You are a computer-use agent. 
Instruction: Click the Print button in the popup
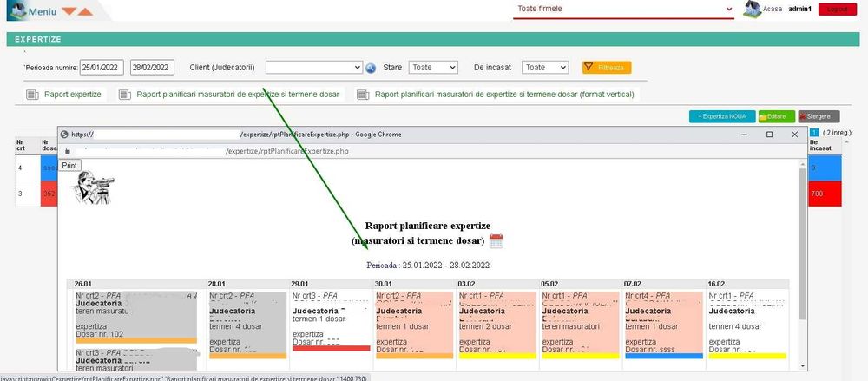coord(69,166)
